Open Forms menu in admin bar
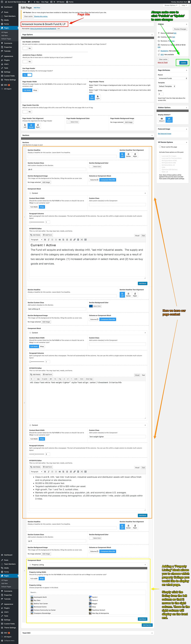The height and width of the screenshot is (644, 191). (70, 2)
